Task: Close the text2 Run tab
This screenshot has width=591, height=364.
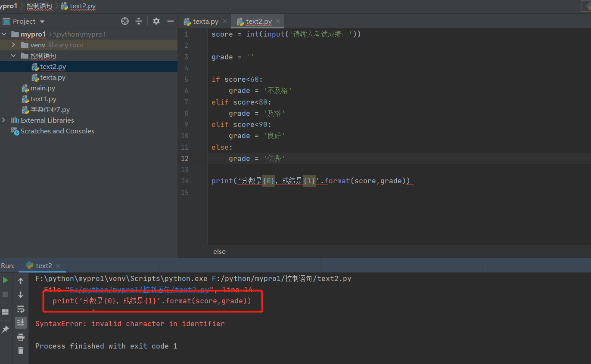Action: point(58,266)
